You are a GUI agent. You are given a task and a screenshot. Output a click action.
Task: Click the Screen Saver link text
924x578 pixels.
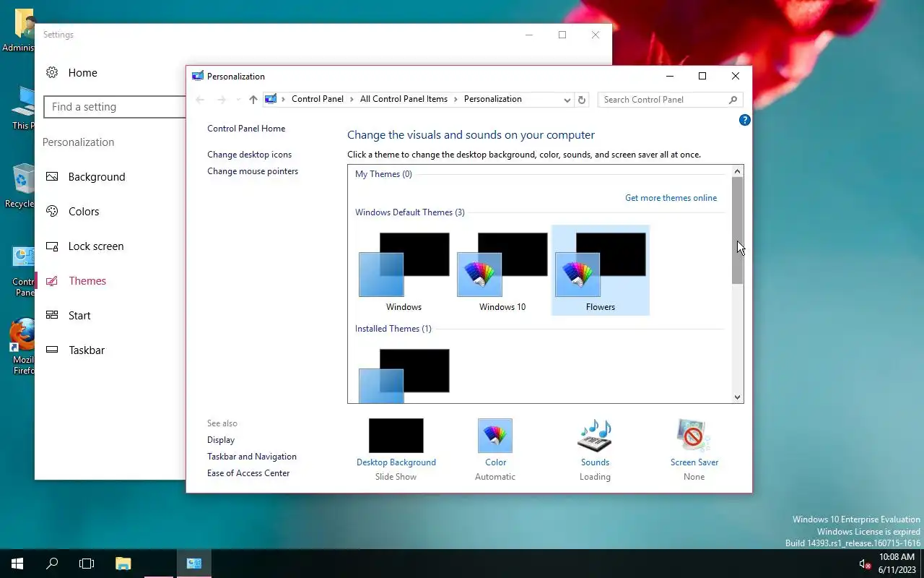[x=694, y=462]
